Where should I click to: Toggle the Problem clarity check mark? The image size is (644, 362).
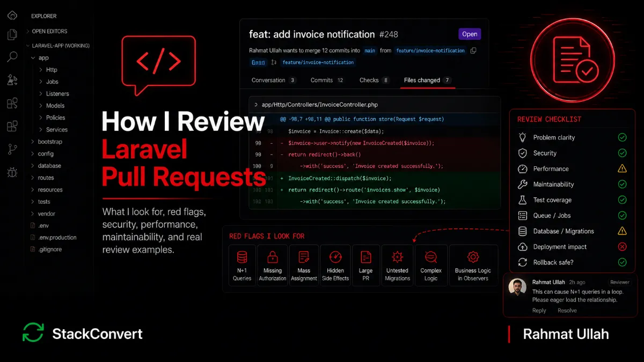pos(622,137)
